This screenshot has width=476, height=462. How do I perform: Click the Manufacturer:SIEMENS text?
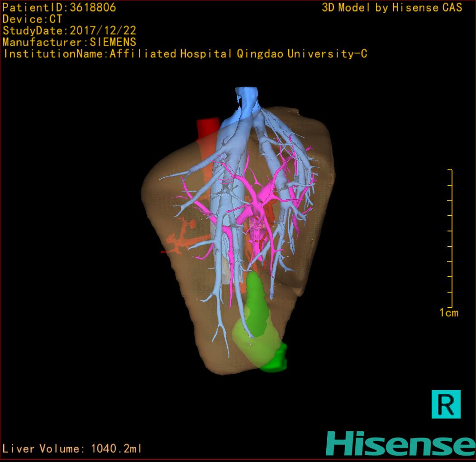tap(70, 42)
